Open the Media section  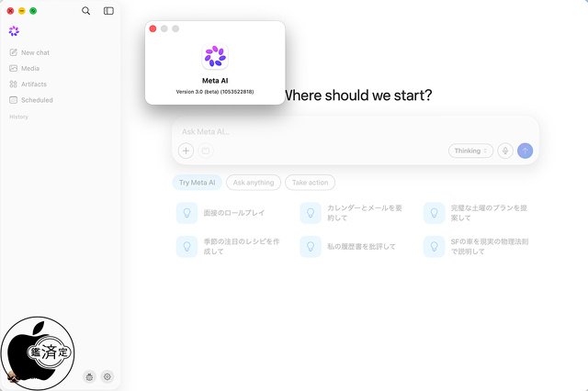[25, 68]
